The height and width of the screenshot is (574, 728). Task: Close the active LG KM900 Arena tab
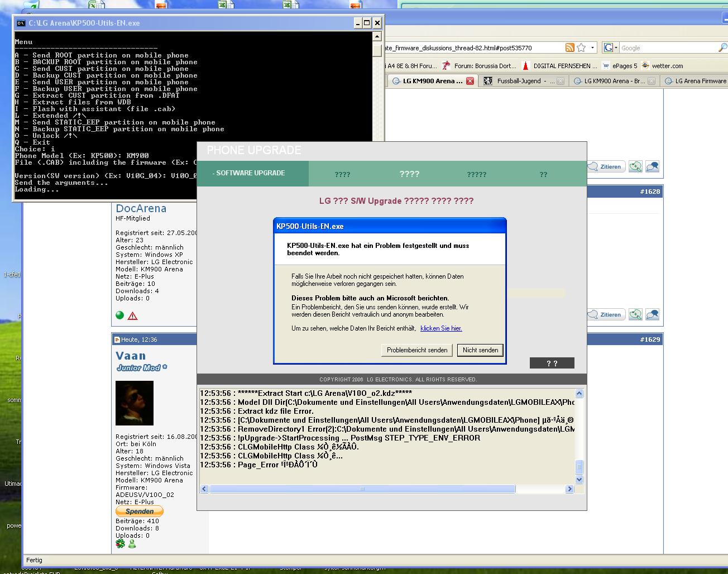(470, 81)
